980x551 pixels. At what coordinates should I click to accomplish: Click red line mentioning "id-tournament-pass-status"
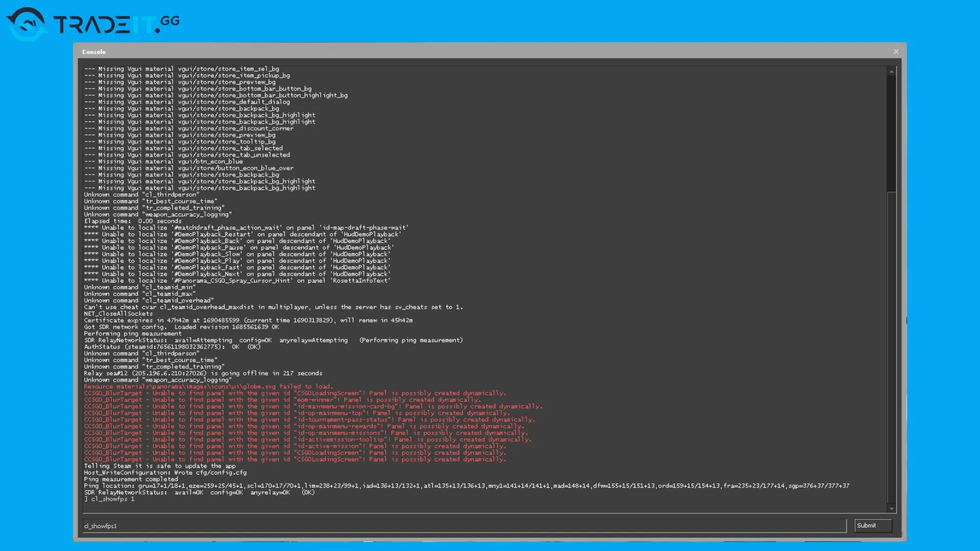(x=309, y=419)
